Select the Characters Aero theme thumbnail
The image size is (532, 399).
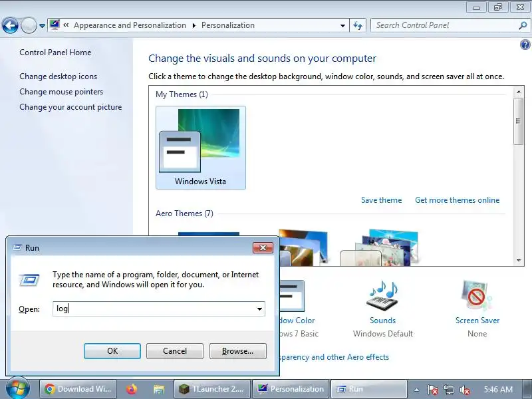point(379,247)
